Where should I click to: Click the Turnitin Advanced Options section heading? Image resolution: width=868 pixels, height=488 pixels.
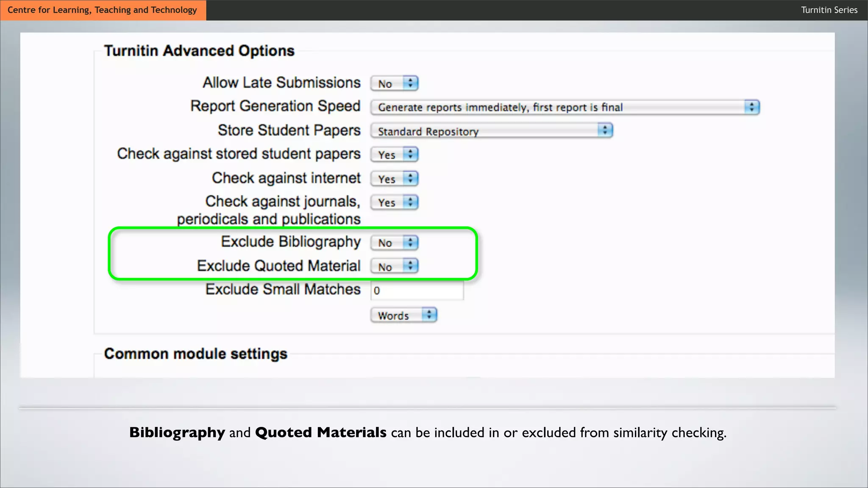[199, 51]
